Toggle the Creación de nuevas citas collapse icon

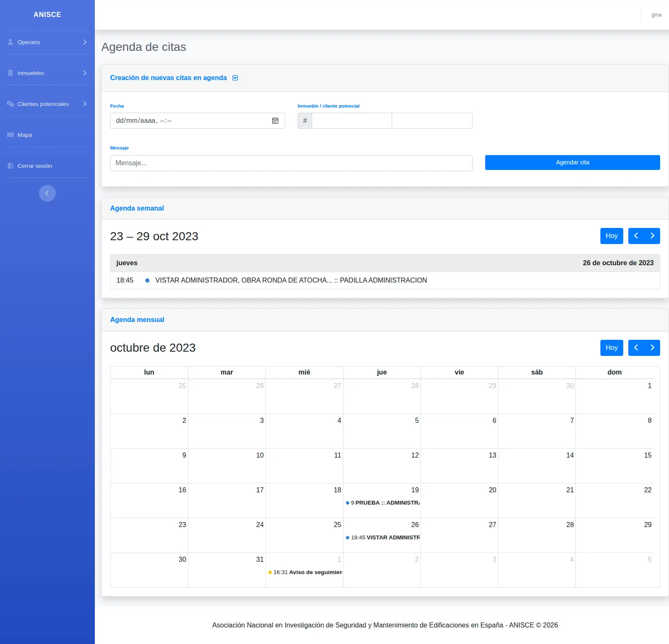(x=235, y=78)
